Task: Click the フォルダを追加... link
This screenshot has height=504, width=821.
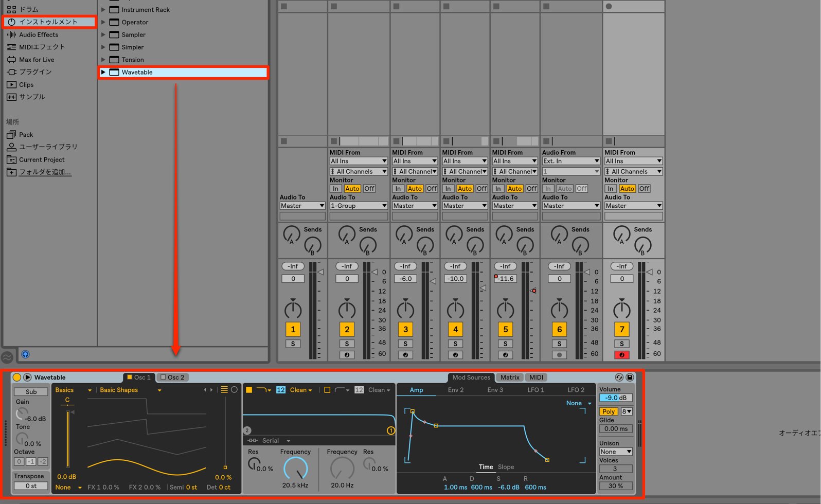Action: coord(45,172)
